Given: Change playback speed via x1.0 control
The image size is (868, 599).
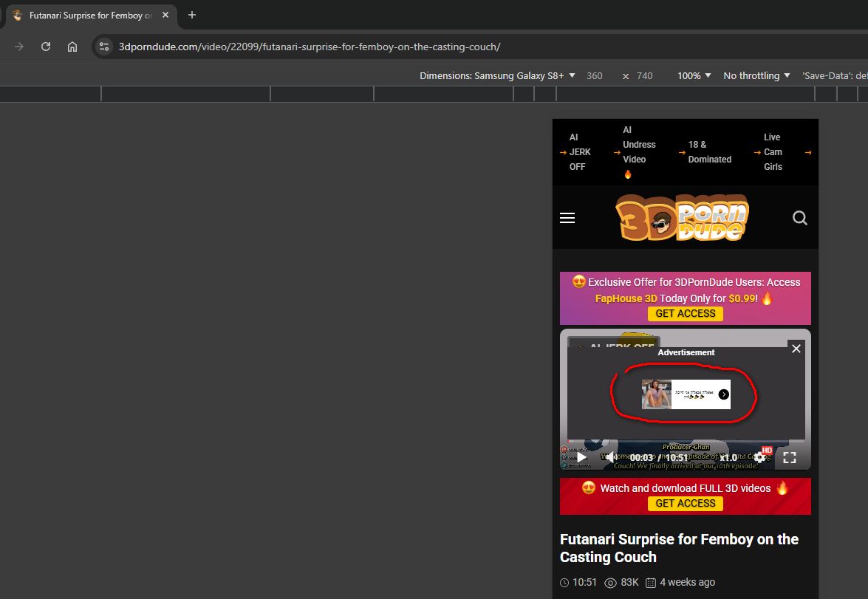Looking at the screenshot, I should pyautogui.click(x=728, y=458).
